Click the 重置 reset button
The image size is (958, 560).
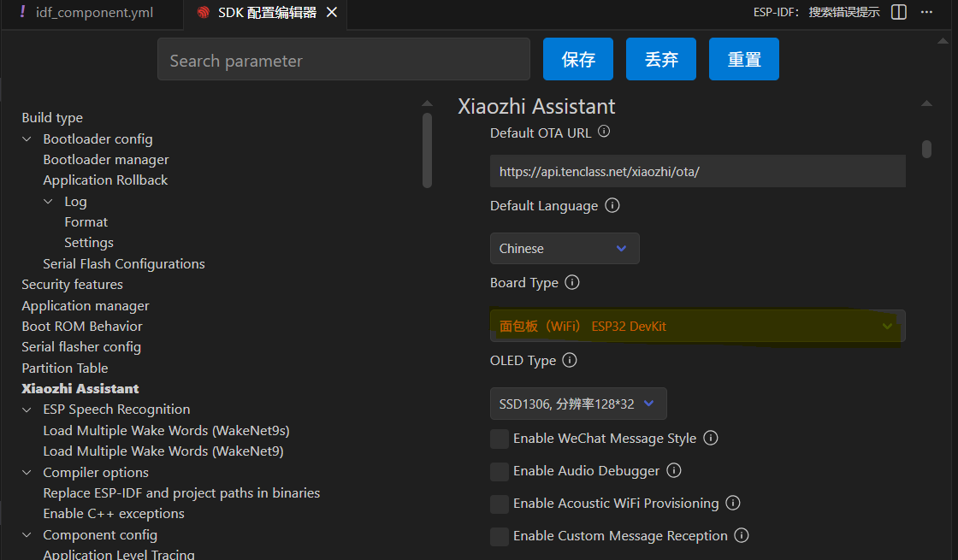coord(744,59)
